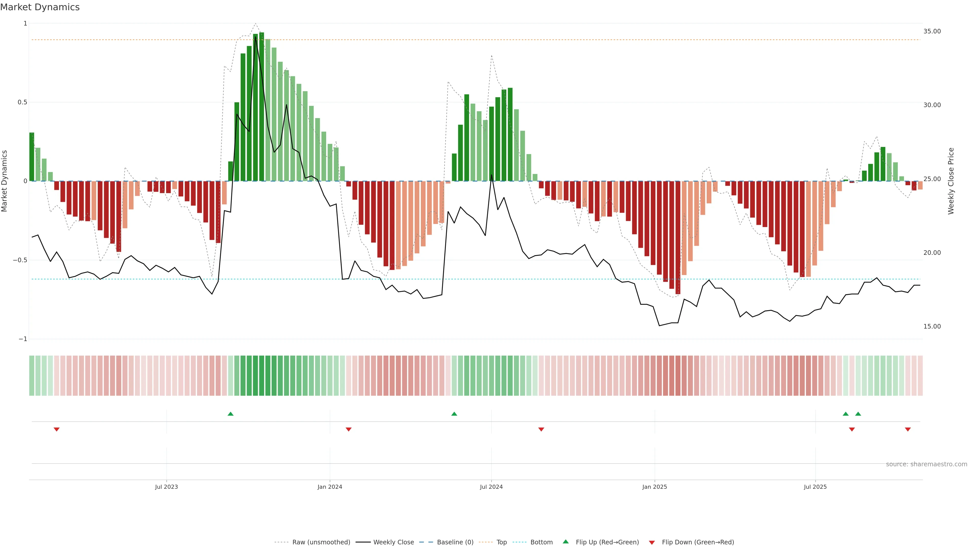Screen dimensions: 980x551
Task: Click the Flip Up marker before Jul 2024
Action: tap(454, 414)
